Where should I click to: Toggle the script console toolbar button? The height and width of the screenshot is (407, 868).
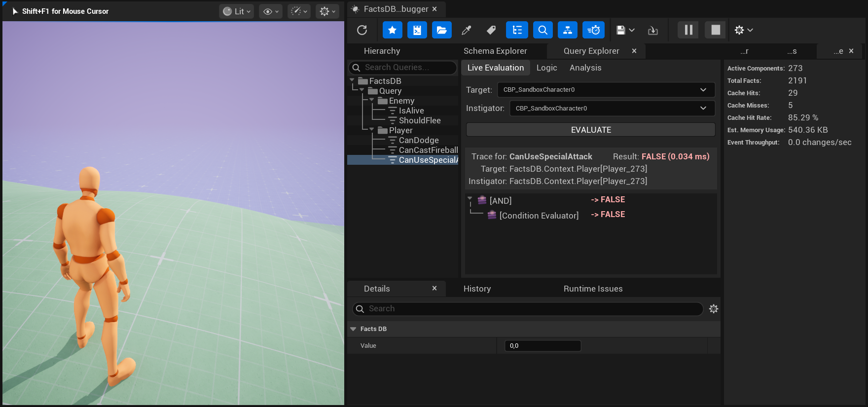417,30
